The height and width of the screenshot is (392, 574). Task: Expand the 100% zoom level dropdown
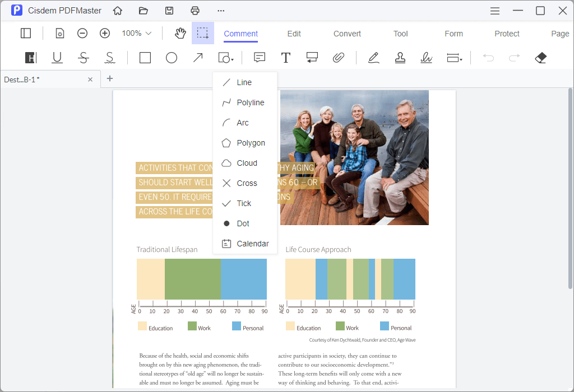click(x=137, y=33)
